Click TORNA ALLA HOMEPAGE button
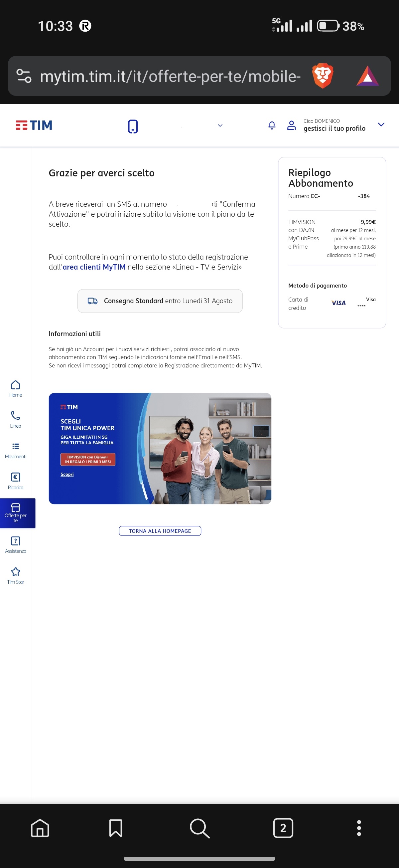 pos(160,531)
